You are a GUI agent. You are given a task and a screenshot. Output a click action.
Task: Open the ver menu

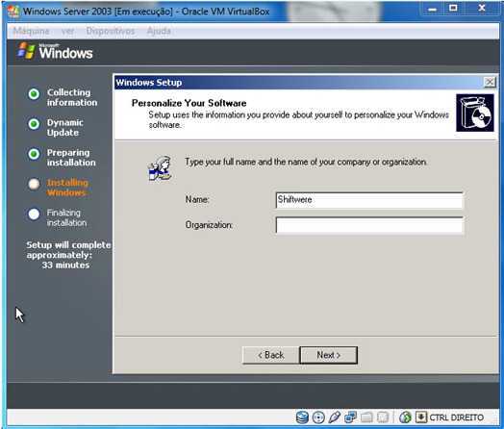68,31
